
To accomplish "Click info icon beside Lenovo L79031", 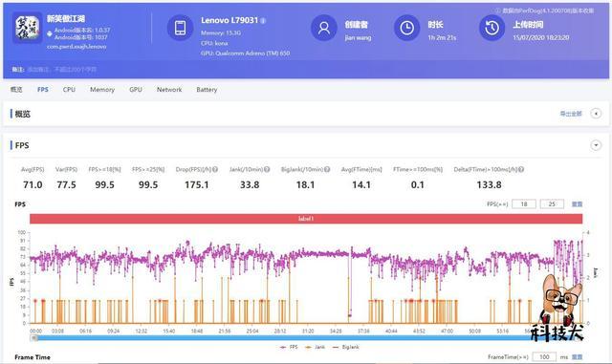I will (x=264, y=21).
